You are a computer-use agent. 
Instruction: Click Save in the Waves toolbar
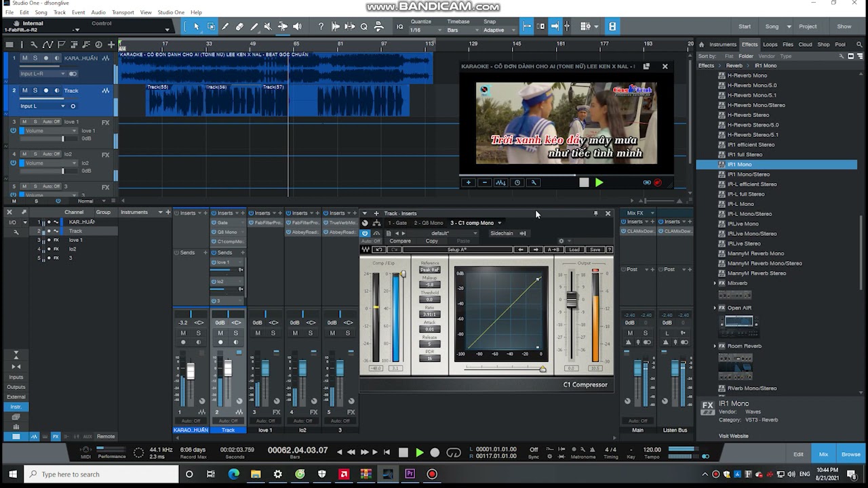pyautogui.click(x=595, y=249)
